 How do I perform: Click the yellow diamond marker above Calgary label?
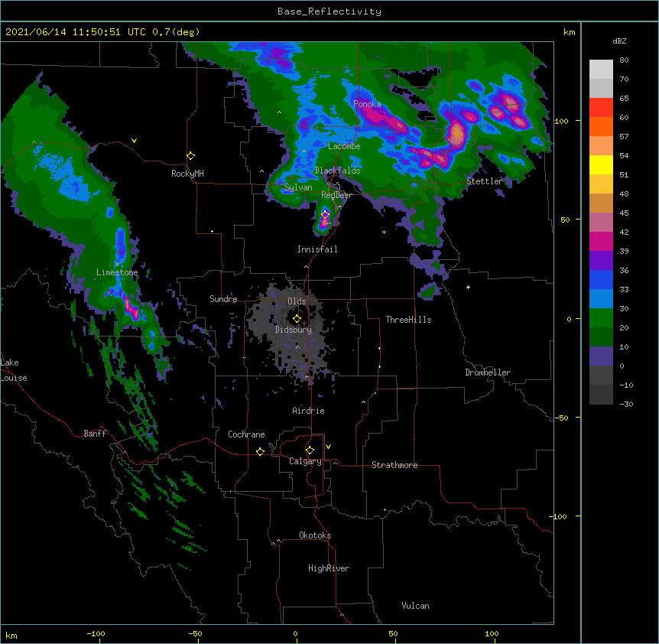click(310, 450)
